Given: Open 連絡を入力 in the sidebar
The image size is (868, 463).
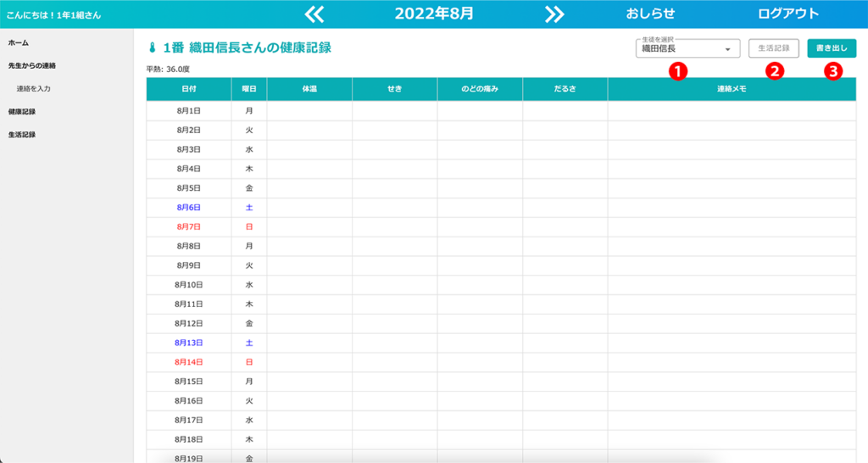Looking at the screenshot, I should click(35, 88).
